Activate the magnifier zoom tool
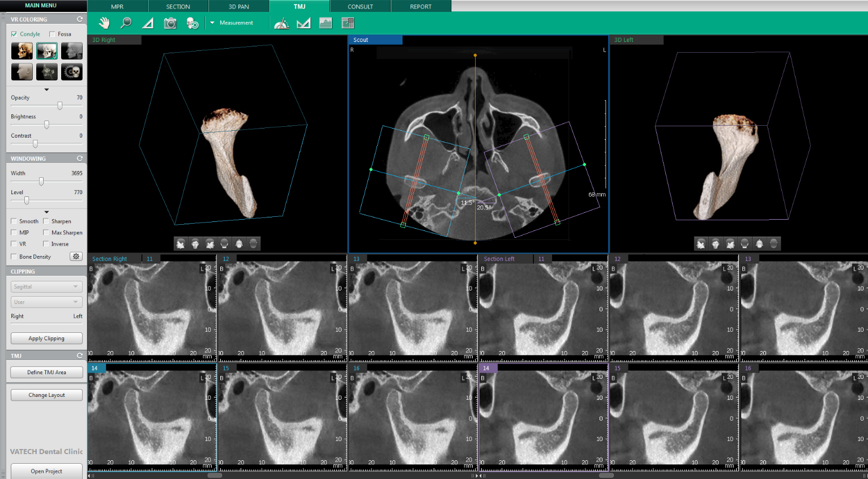This screenshot has height=479, width=868. (126, 23)
